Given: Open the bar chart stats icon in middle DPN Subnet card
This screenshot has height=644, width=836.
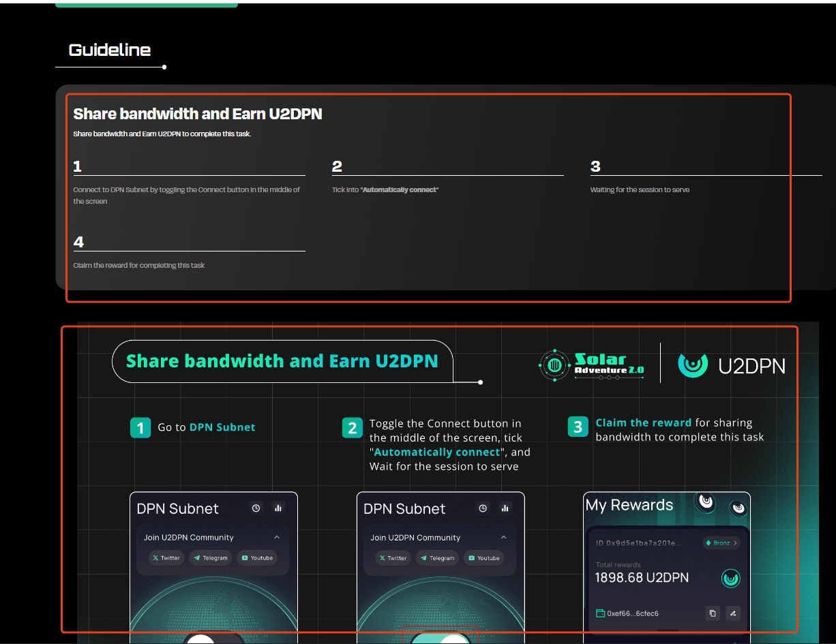Looking at the screenshot, I should [505, 508].
